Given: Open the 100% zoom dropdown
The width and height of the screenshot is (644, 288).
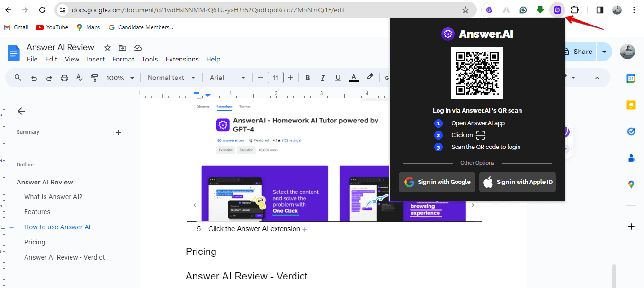Looking at the screenshot, I should pyautogui.click(x=120, y=78).
